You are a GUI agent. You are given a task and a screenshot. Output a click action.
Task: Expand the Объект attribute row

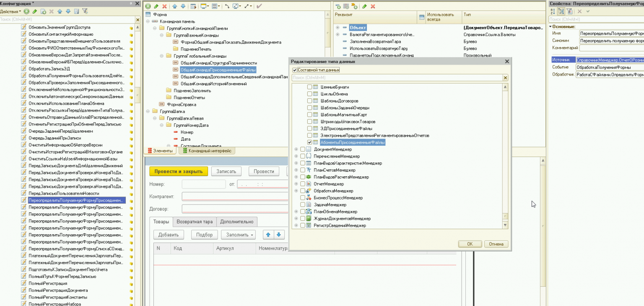(338, 28)
